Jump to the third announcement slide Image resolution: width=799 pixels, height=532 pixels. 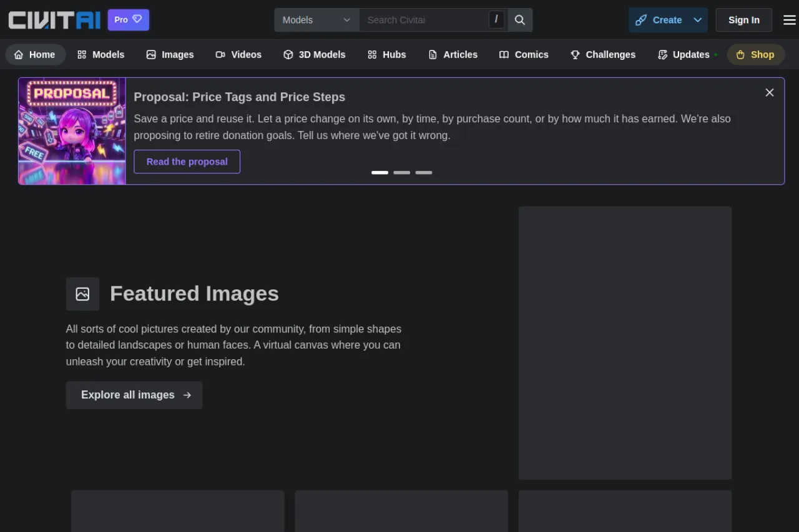(423, 173)
